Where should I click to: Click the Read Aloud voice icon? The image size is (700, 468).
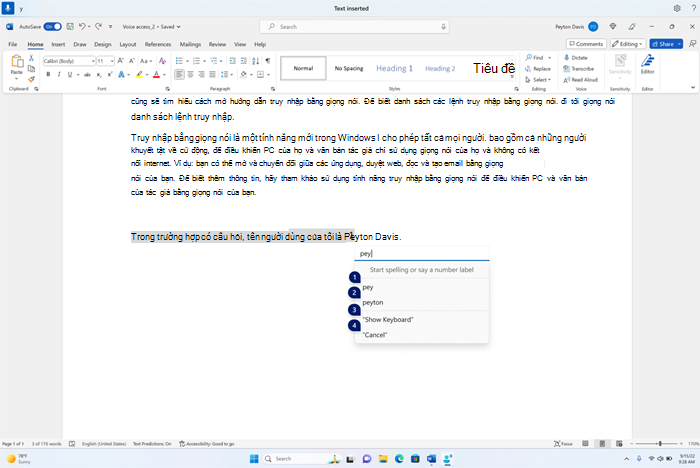580,80
